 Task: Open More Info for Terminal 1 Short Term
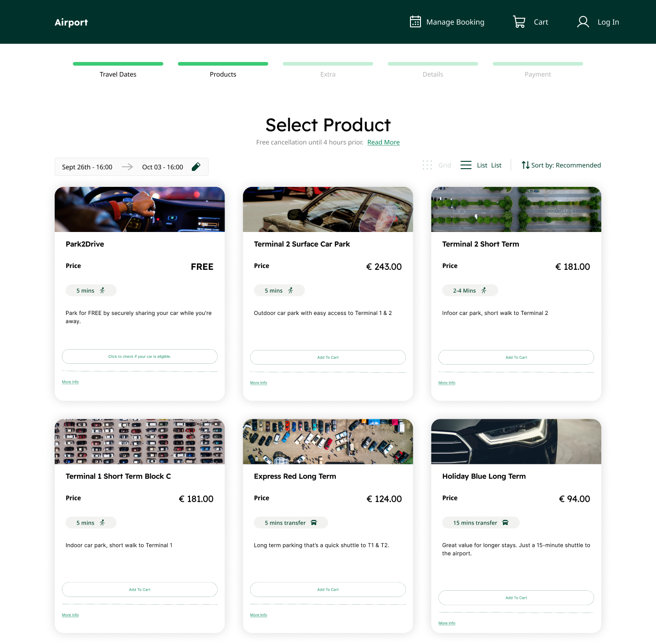[70, 615]
